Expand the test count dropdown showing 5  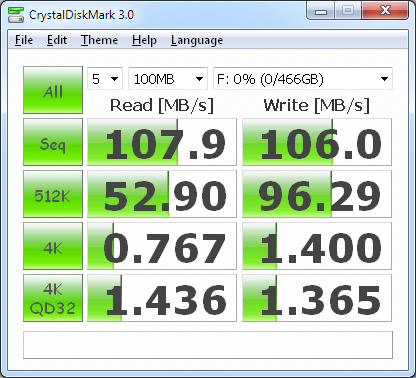105,79
